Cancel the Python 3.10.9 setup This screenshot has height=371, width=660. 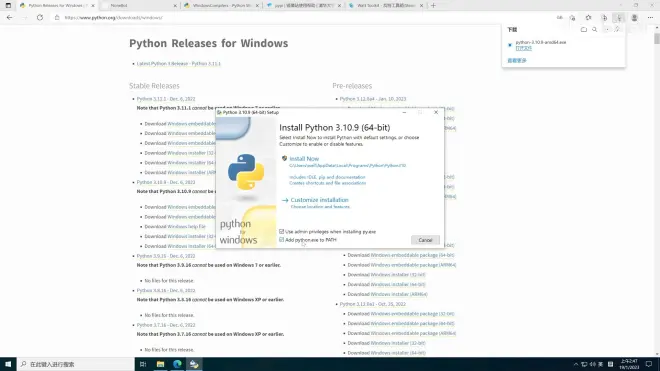(425, 240)
